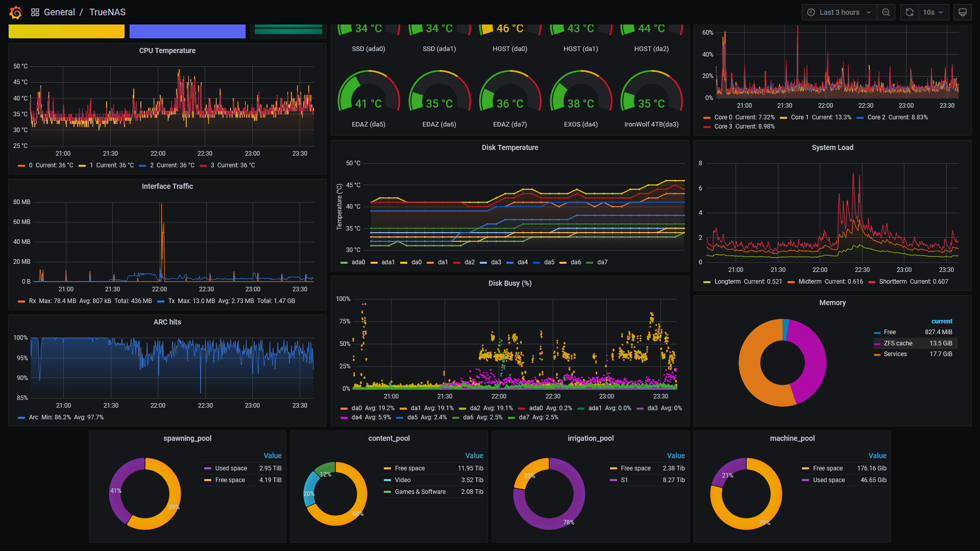Open the TrueNAS dashboard title link
The width and height of the screenshot is (980, 551).
107,12
